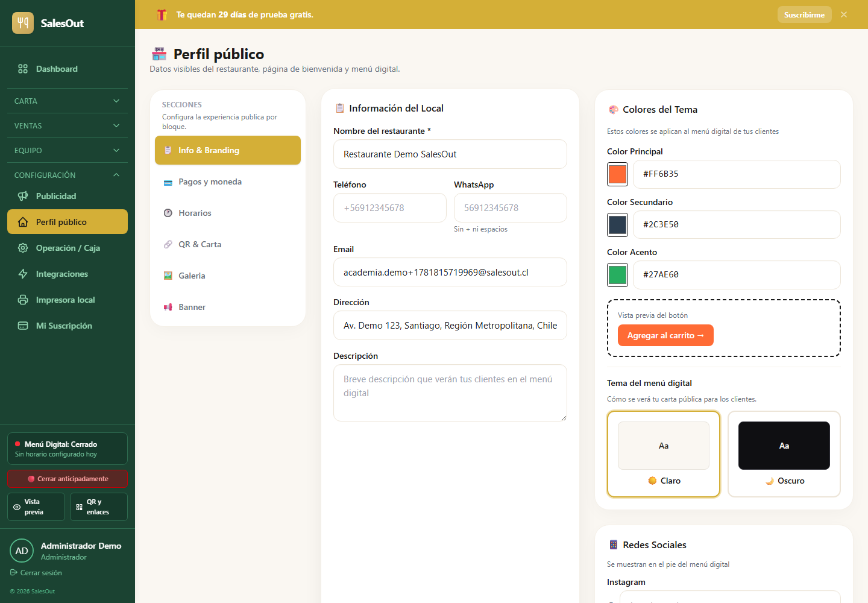Viewport: 868px width, 603px height.
Task: Open the Galeria section
Action: (228, 276)
